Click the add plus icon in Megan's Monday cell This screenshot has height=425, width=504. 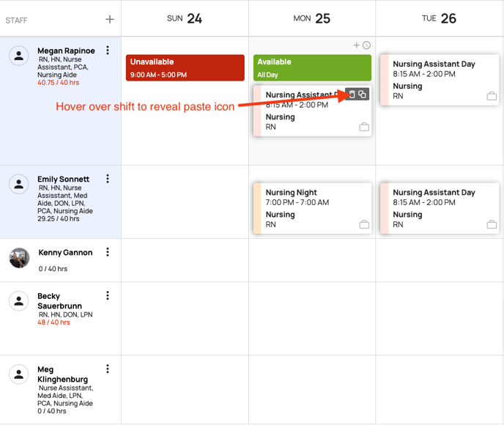(x=357, y=45)
